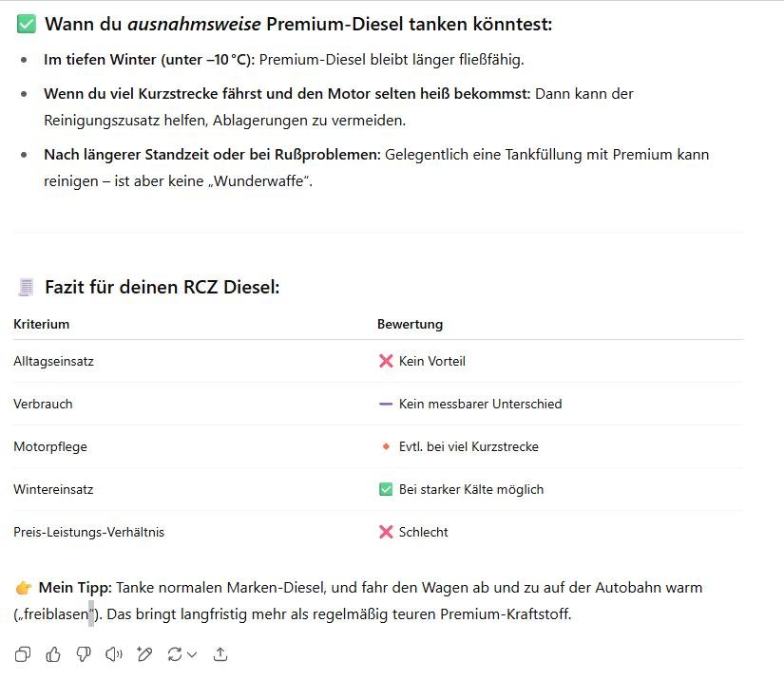Click the 'Kriterium' column header

[42, 324]
